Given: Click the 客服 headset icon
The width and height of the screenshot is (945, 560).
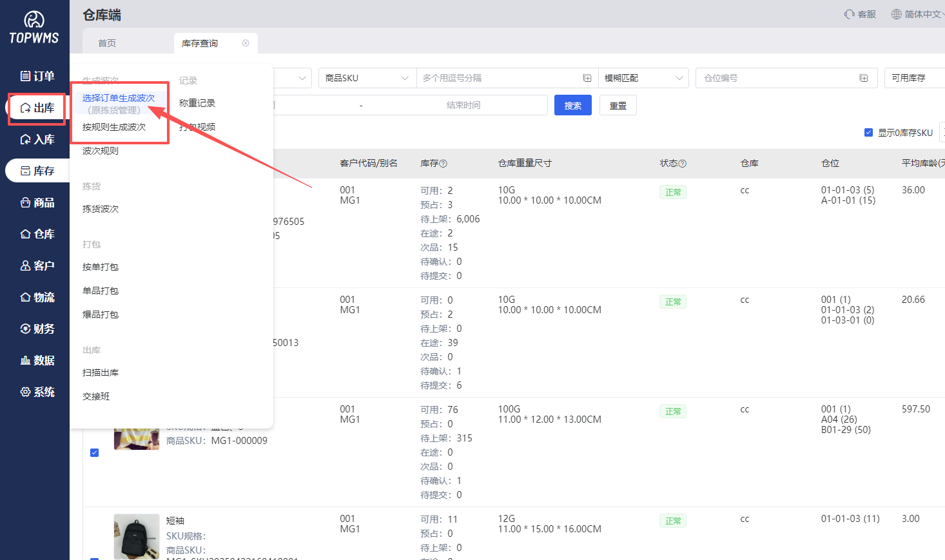Looking at the screenshot, I should [850, 14].
